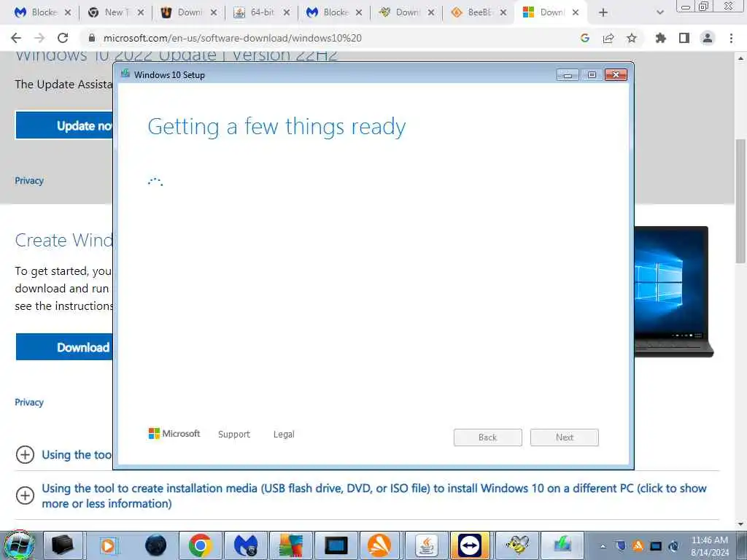Click the Update now button on the webpage

64,125
